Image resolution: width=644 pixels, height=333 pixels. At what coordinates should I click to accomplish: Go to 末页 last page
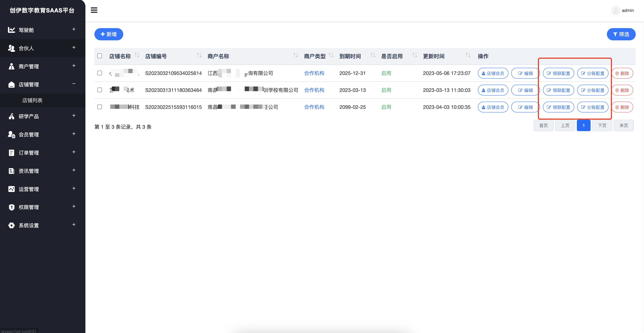tap(623, 125)
